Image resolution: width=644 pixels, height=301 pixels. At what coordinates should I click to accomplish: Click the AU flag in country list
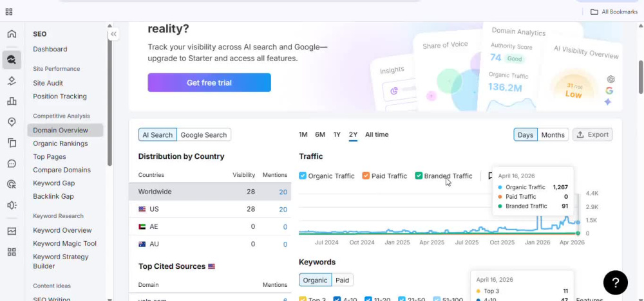coord(142,244)
